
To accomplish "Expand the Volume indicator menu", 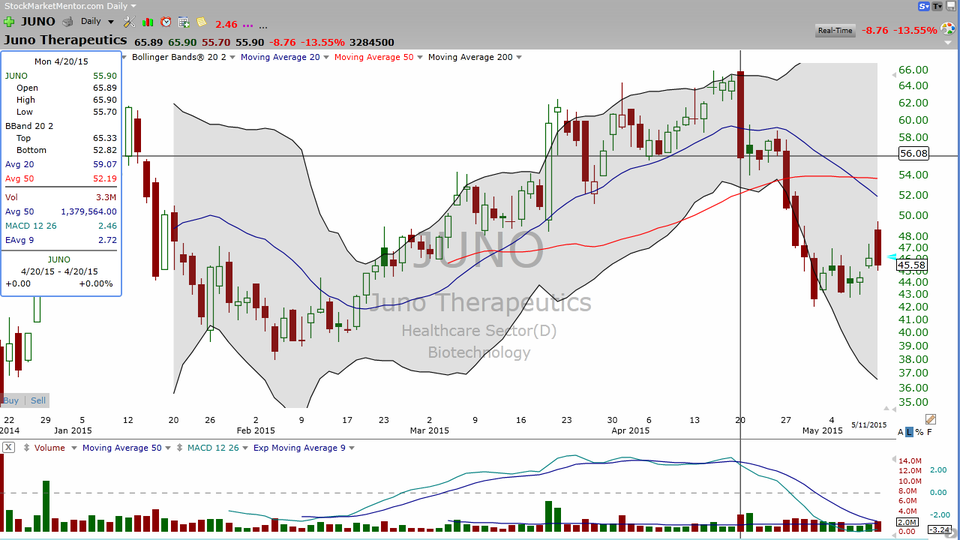I will pos(73,448).
